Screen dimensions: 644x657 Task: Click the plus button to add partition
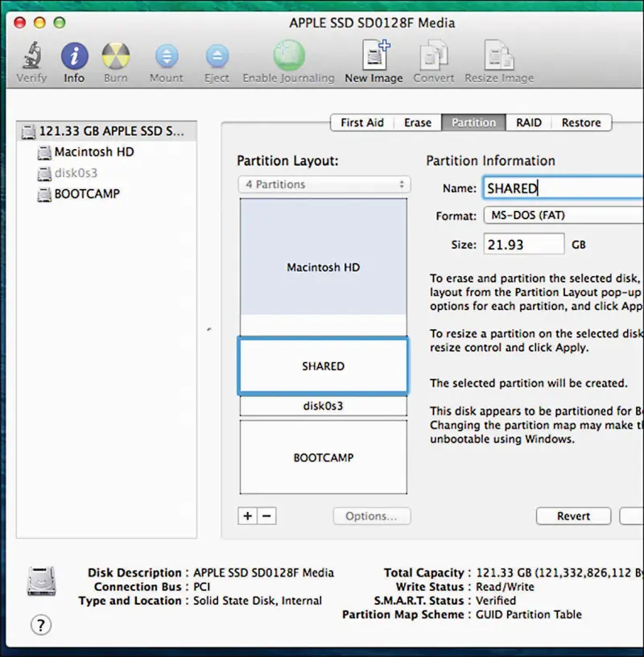(x=248, y=516)
